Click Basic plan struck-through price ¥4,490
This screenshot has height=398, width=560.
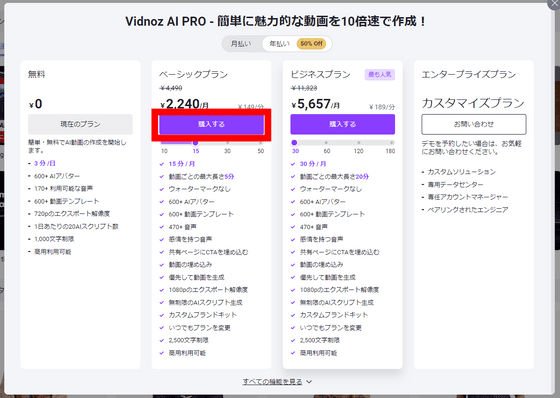click(171, 88)
